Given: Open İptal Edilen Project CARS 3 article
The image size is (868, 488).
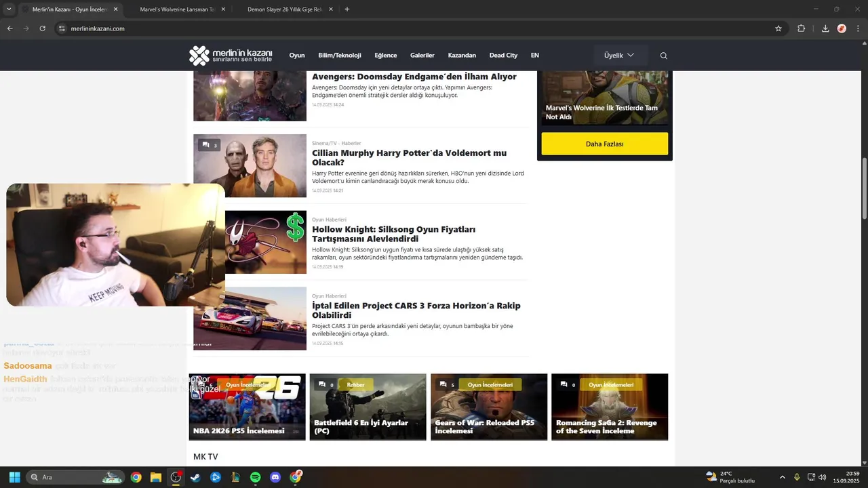Looking at the screenshot, I should pyautogui.click(x=416, y=310).
